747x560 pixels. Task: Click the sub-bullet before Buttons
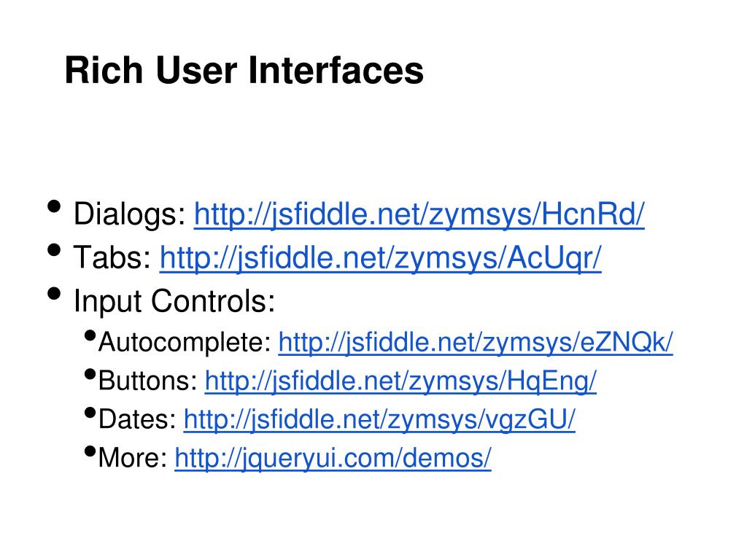[90, 374]
